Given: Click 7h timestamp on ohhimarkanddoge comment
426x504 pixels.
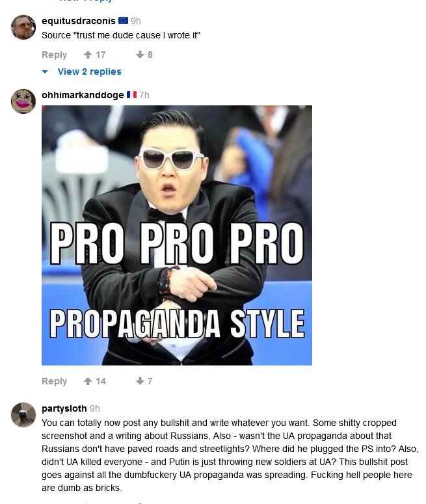Looking at the screenshot, I should point(144,95).
